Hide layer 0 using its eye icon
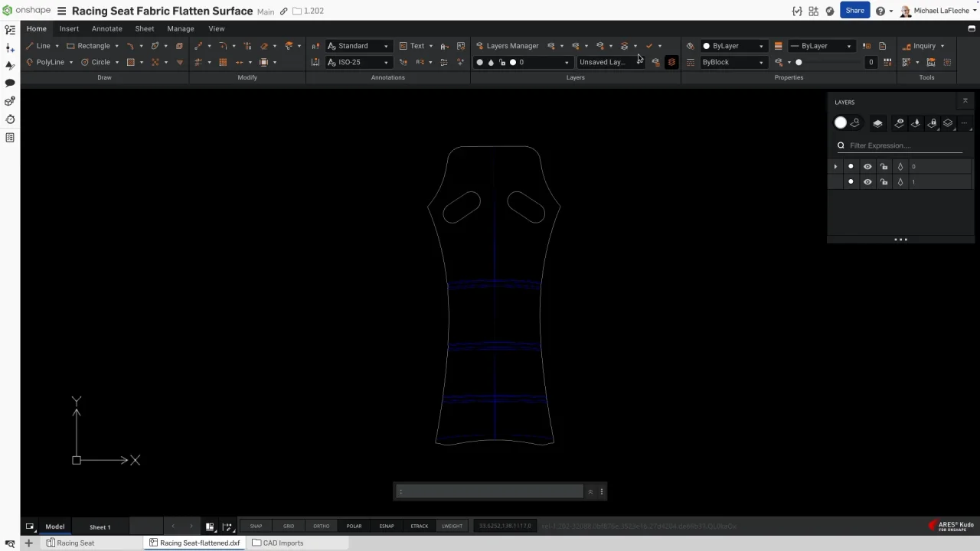This screenshot has width=980, height=551. 867,167
